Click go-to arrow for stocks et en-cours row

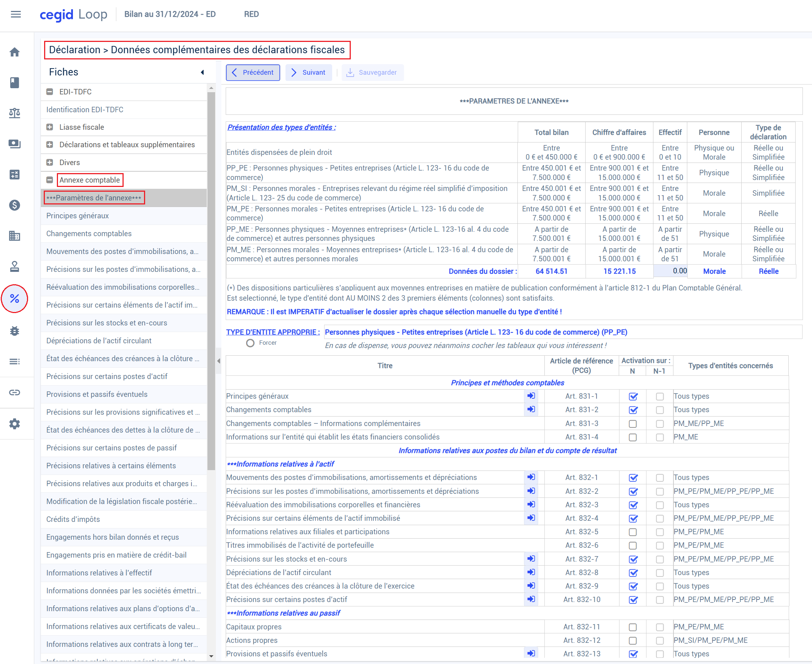[x=531, y=558]
